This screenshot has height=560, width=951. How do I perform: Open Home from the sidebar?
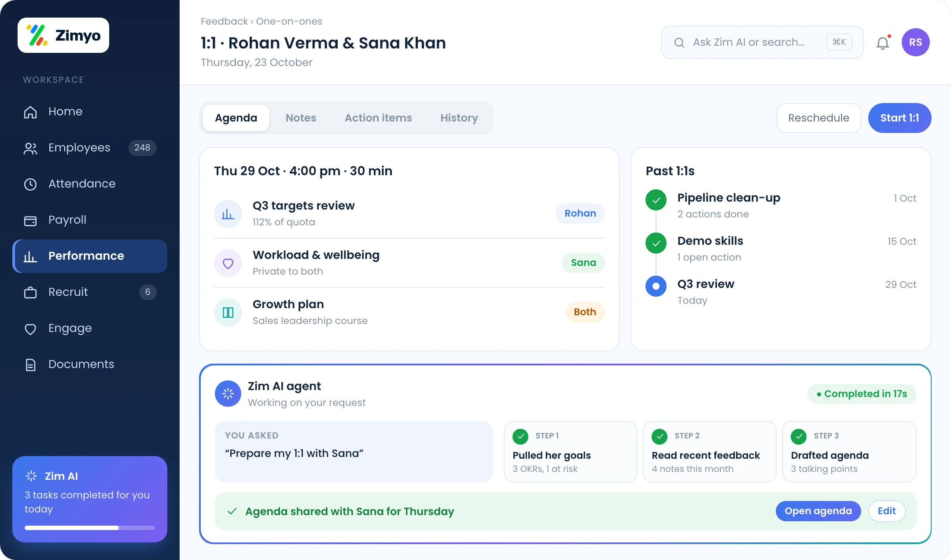click(90, 112)
